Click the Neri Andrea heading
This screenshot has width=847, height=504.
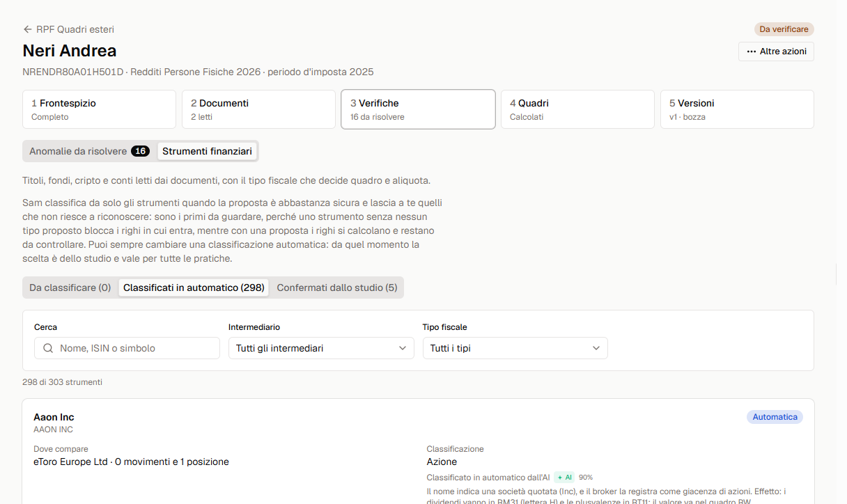coord(70,51)
